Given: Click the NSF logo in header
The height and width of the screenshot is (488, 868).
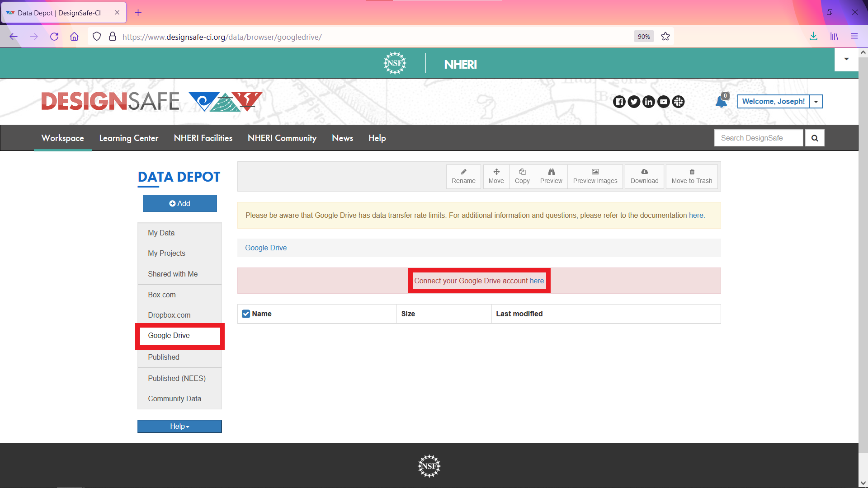Looking at the screenshot, I should click(x=395, y=63).
